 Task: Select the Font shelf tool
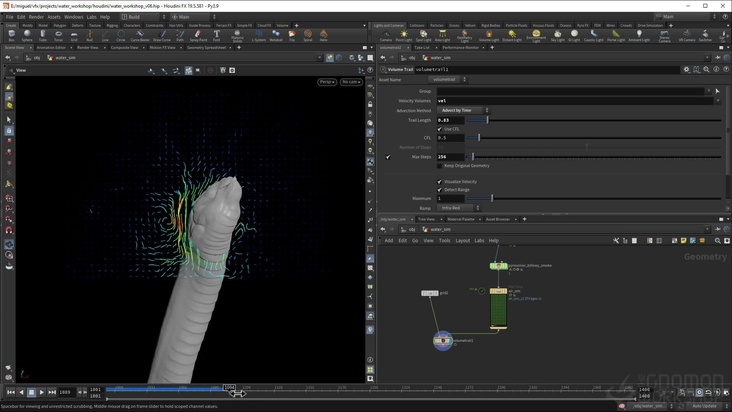point(216,35)
